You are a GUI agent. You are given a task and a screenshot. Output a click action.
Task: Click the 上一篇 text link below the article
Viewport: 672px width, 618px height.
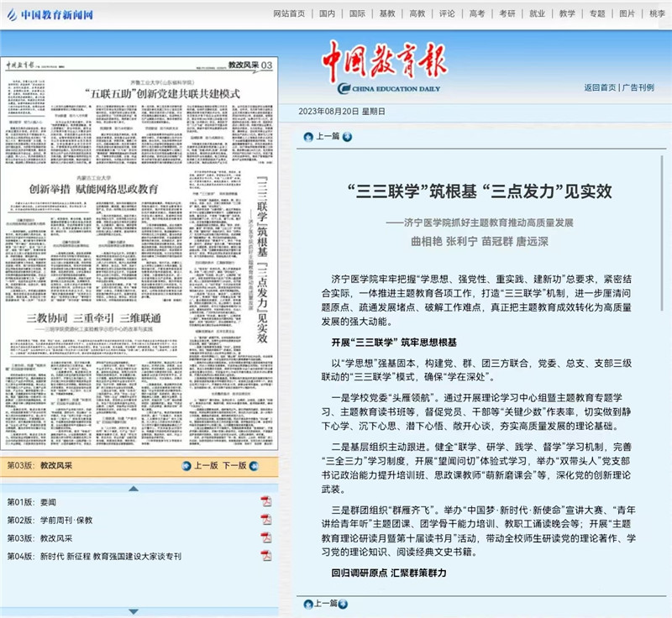[326, 604]
